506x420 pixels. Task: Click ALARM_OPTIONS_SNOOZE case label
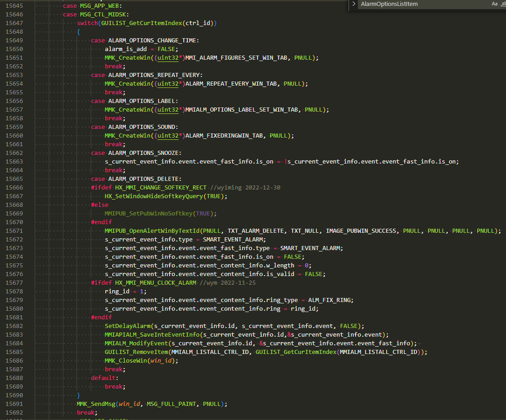coord(143,153)
